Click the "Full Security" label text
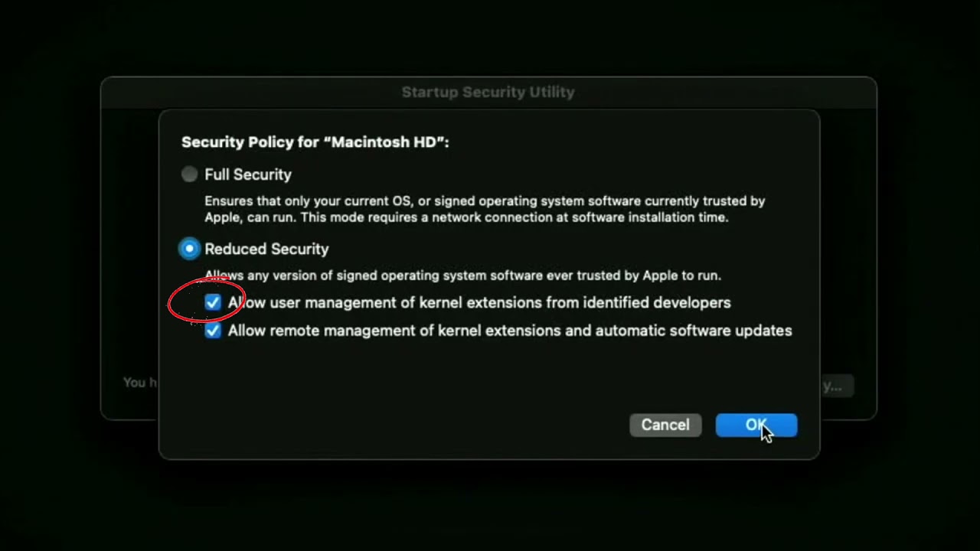The width and height of the screenshot is (980, 551). (248, 174)
